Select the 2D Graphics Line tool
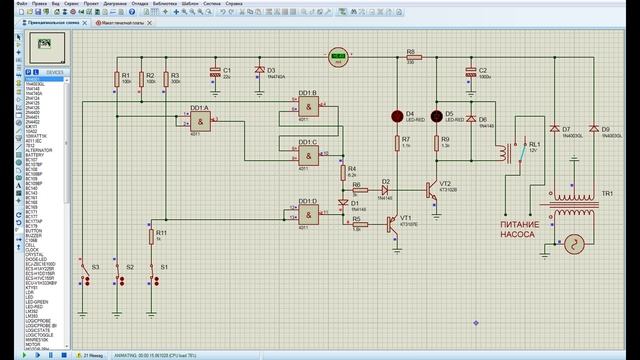The width and height of the screenshot is (640, 360). pyautogui.click(x=19, y=147)
